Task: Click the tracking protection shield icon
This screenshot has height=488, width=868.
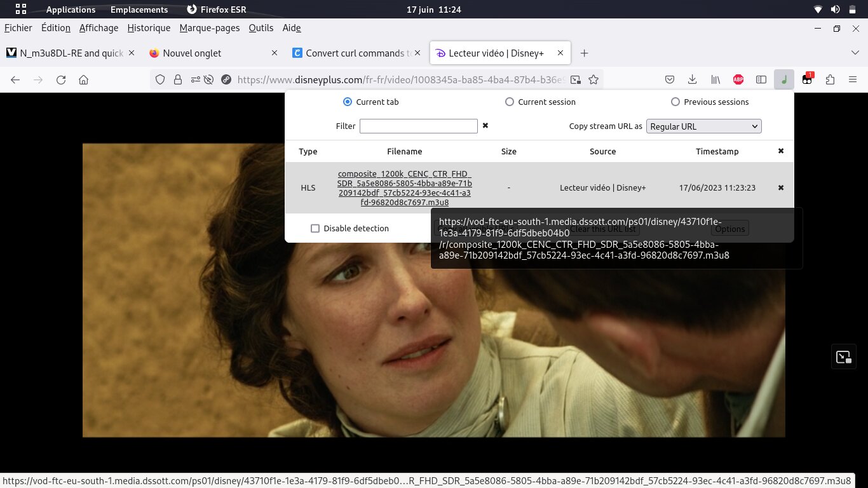Action: (x=160, y=79)
